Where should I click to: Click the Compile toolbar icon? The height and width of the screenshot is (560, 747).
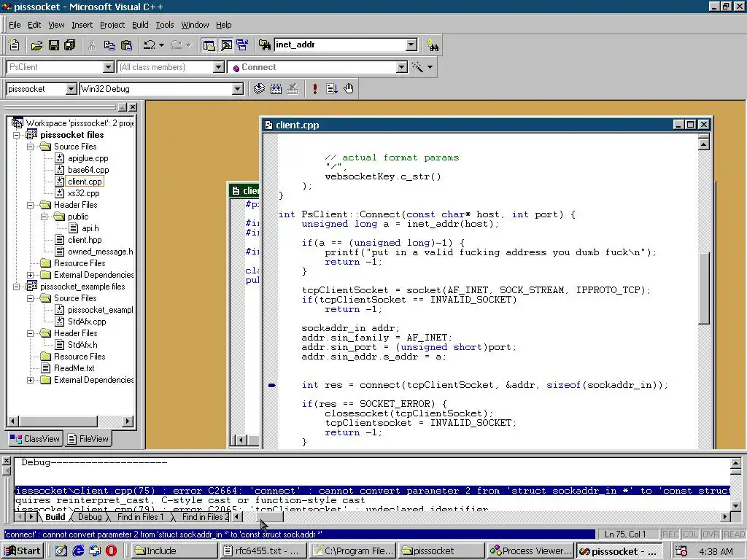(x=259, y=88)
